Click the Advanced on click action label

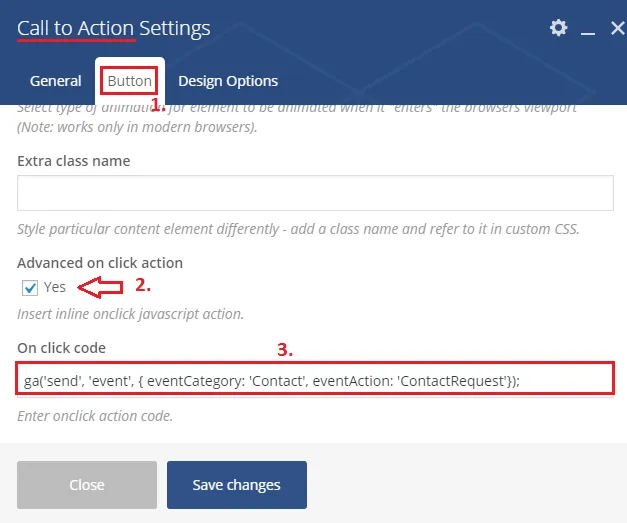coord(100,263)
